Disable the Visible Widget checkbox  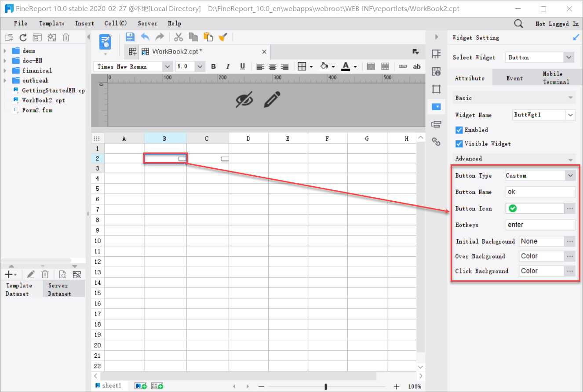pyautogui.click(x=459, y=144)
